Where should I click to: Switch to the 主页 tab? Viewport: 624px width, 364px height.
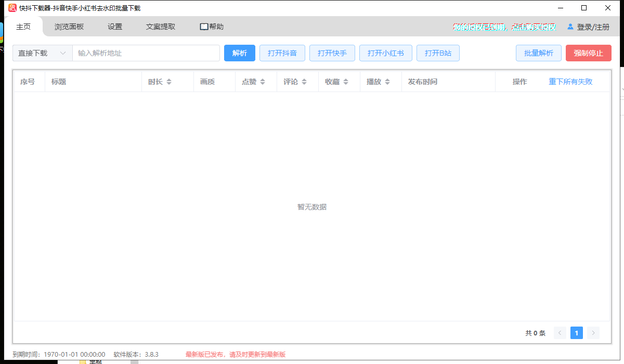[23, 27]
